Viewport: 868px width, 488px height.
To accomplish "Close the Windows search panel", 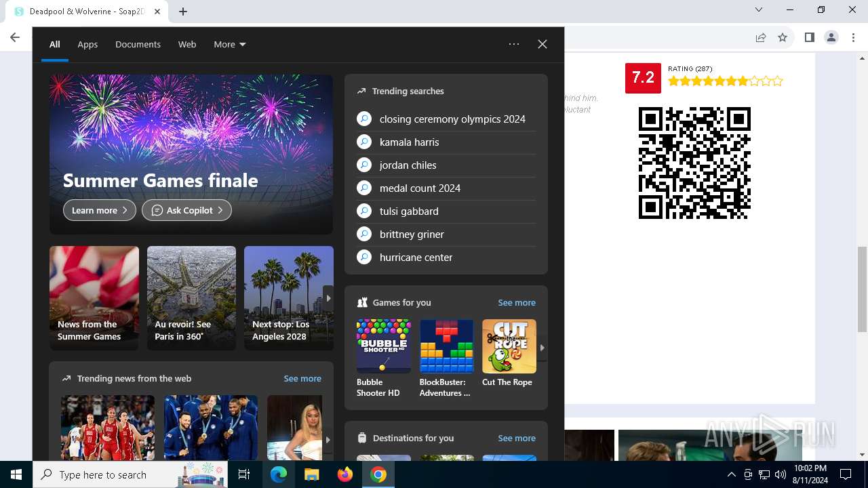I will point(542,44).
